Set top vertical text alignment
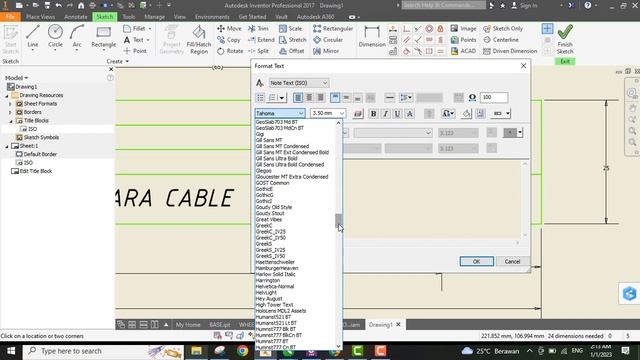 335,98
